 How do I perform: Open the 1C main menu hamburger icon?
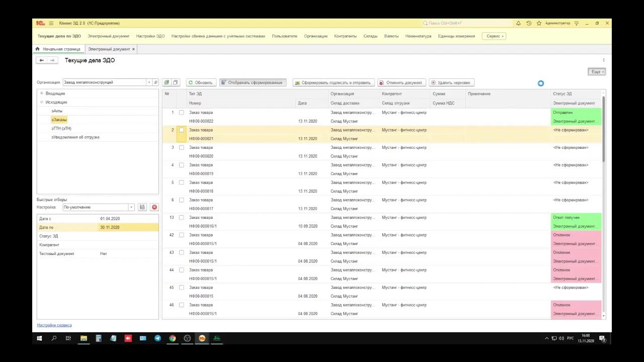[51, 23]
